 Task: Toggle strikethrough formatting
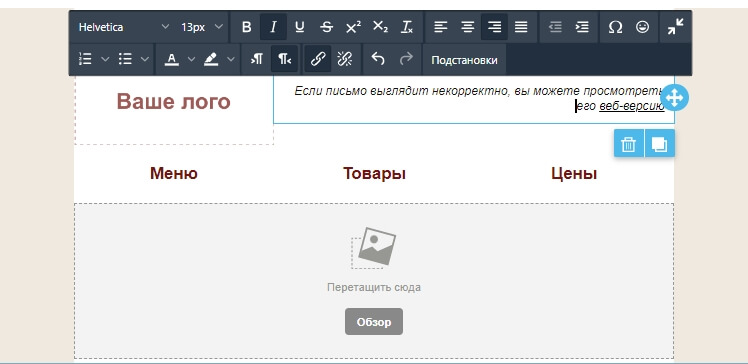pos(326,27)
